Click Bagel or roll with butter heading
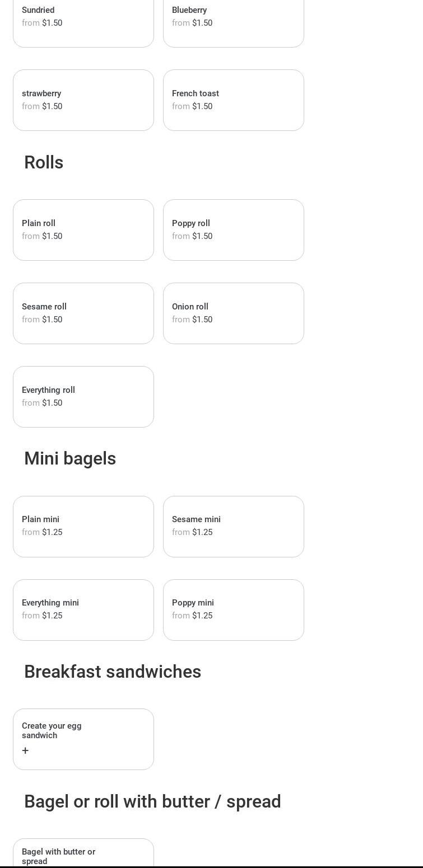This screenshot has height=868, width=423. [x=152, y=802]
